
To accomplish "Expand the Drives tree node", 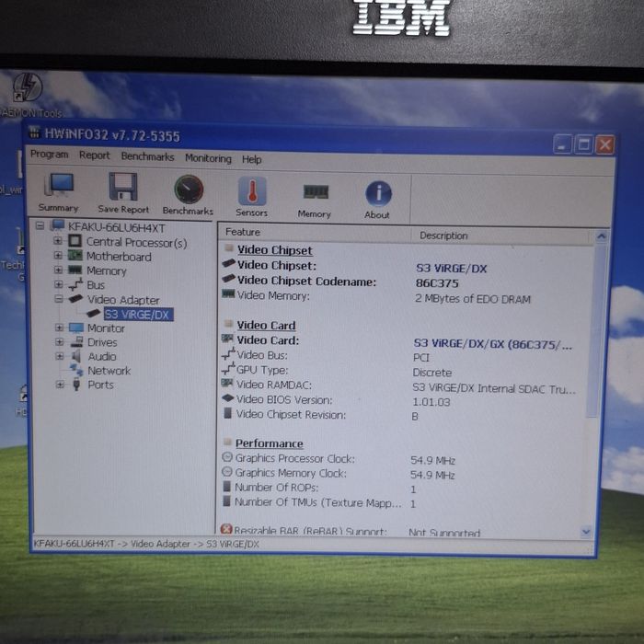I will [60, 341].
